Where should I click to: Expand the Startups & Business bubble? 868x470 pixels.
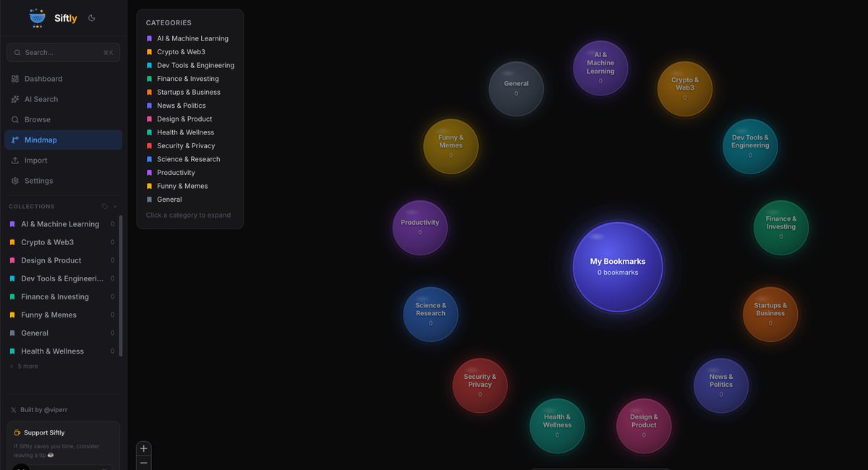tap(770, 314)
